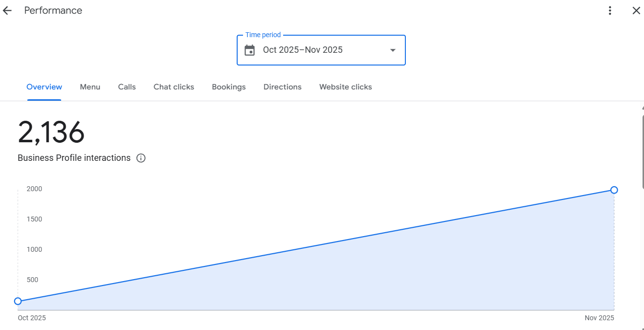Screen dimensions: 644x330
Task: Open the Calls tab
Action: (x=127, y=87)
